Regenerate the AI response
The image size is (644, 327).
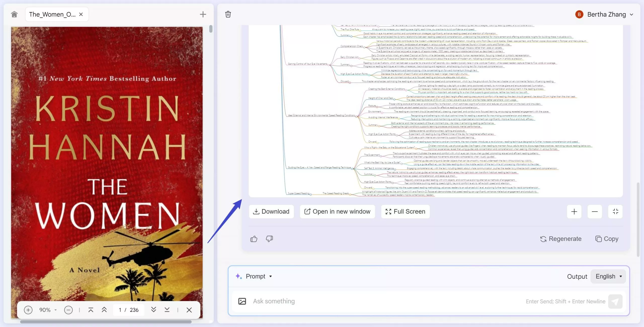tap(561, 239)
